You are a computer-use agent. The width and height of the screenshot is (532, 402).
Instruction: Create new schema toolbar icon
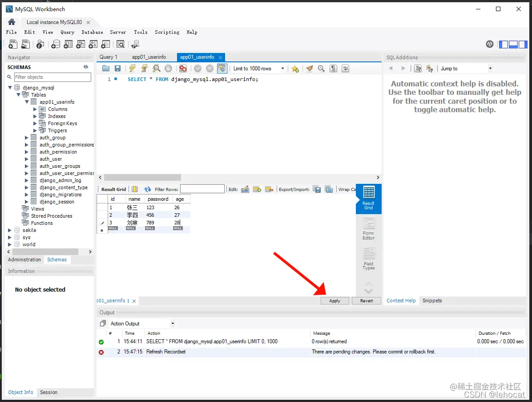tap(56, 44)
